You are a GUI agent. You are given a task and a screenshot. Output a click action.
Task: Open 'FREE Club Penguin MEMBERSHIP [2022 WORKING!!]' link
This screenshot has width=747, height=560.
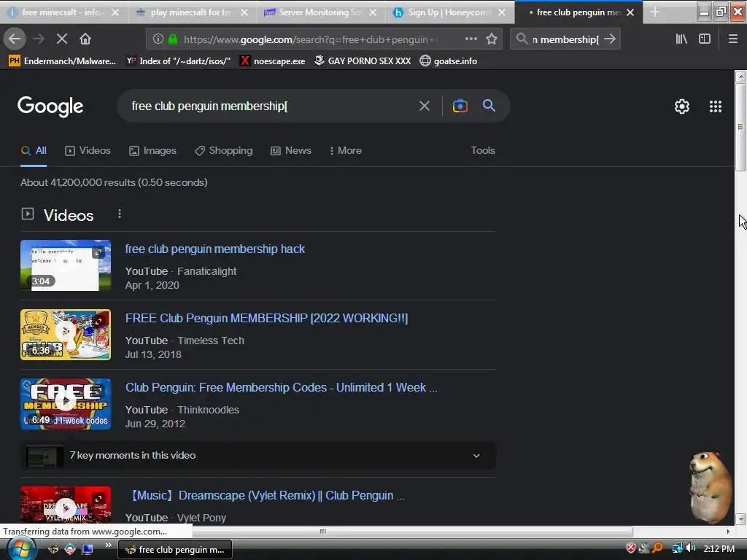click(266, 318)
